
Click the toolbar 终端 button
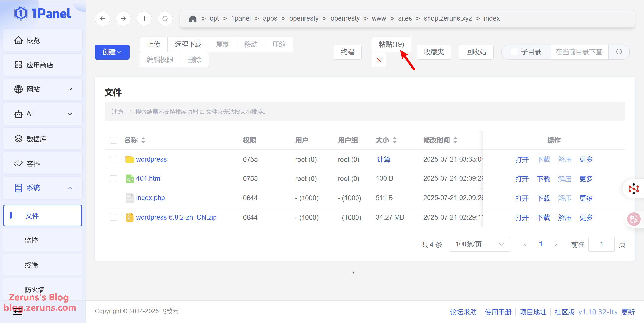[x=347, y=52]
